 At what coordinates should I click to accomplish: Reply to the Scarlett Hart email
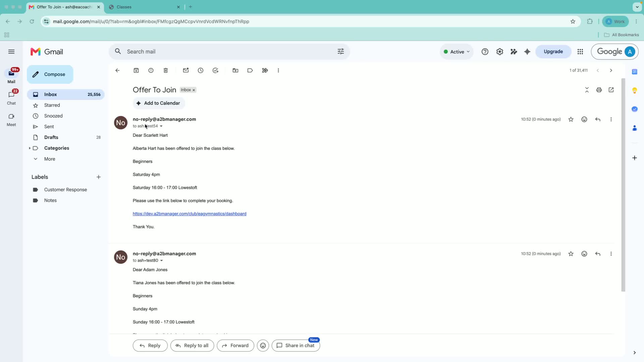(598, 119)
